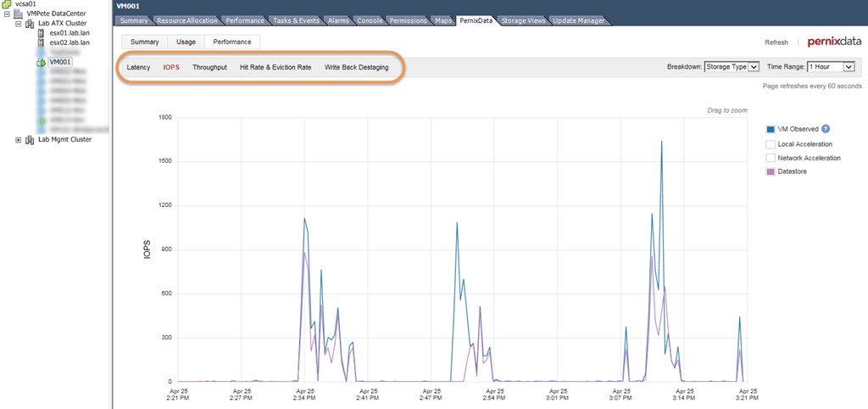Viewport: 868px width, 409px height.
Task: Switch to the Storage Views tab
Action: pyautogui.click(x=523, y=20)
